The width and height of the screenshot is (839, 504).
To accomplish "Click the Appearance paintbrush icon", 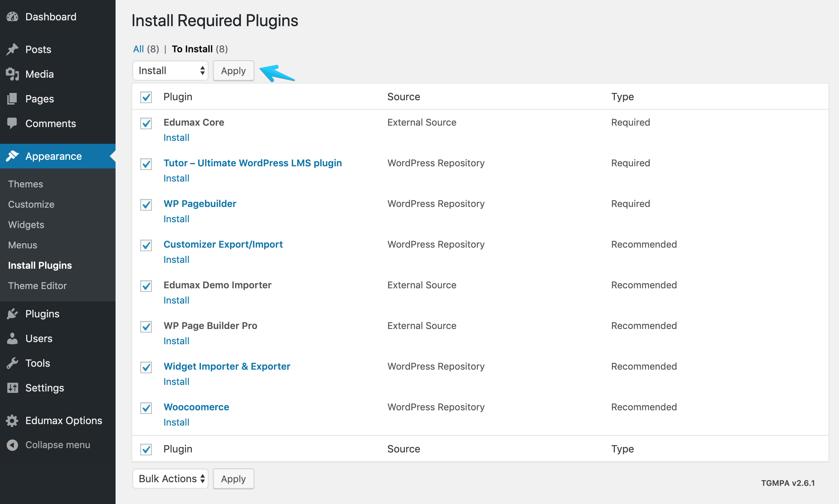I will 12,156.
